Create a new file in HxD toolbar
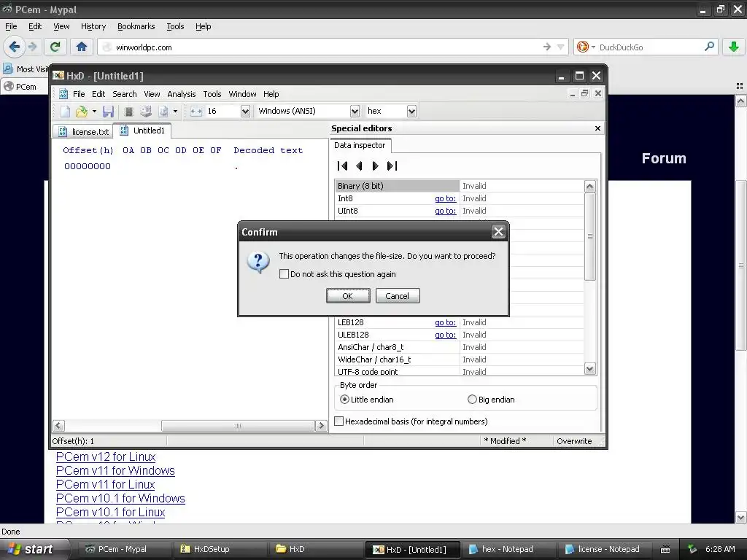 (65, 112)
